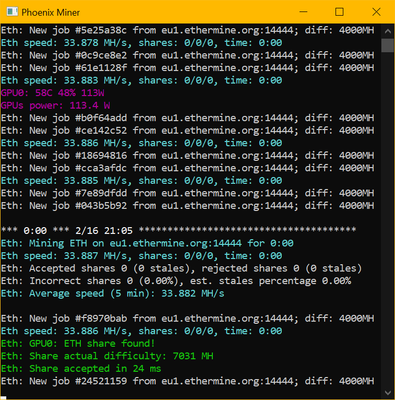
Task: Click the Incorrect shares 0 (0.00%) line
Action: coord(176,281)
